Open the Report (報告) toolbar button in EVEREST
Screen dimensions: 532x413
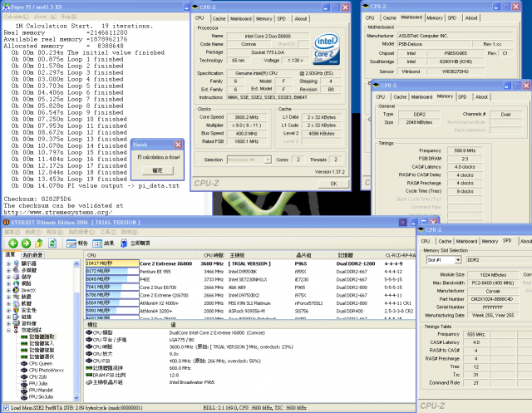77,243
